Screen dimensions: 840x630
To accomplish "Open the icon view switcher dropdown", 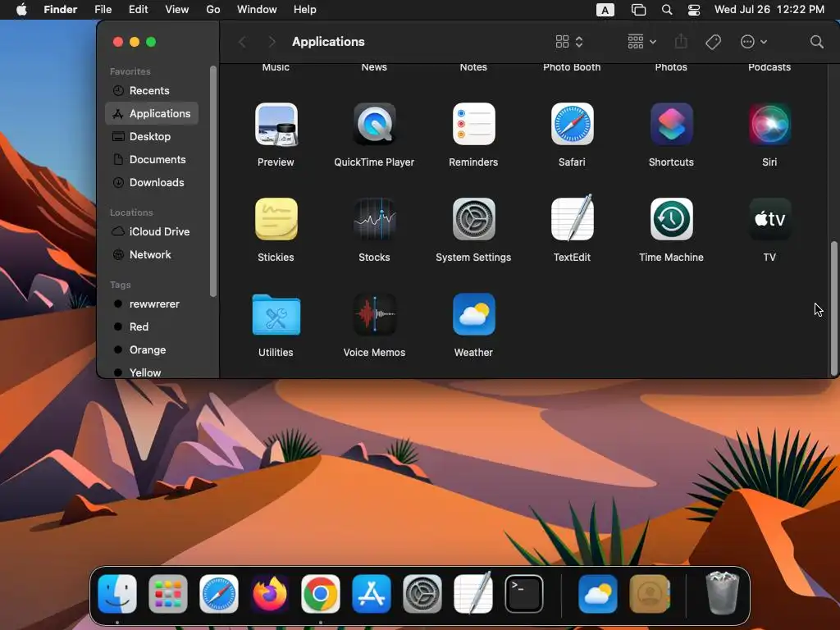I will point(569,42).
